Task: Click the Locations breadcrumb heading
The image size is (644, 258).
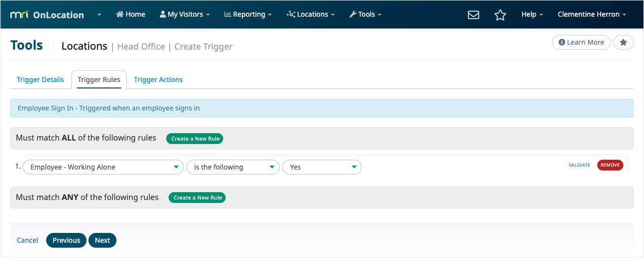Action: [85, 46]
